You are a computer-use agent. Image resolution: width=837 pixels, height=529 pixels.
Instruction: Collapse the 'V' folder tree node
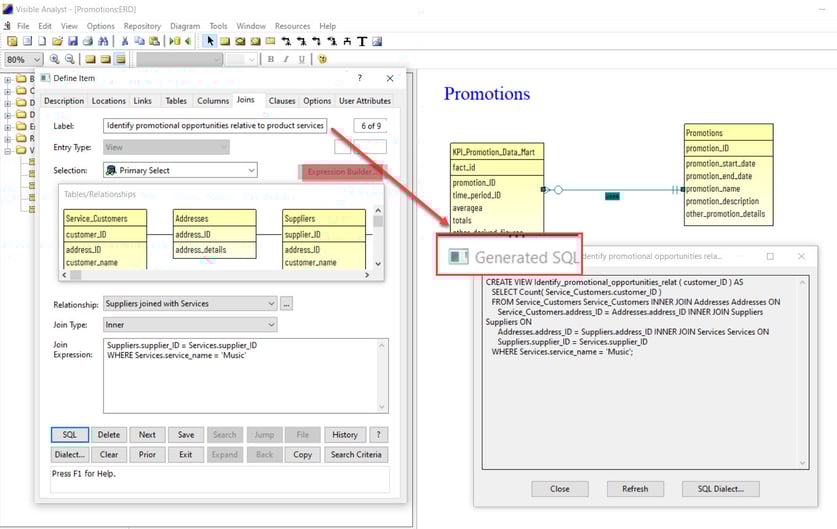(7, 151)
